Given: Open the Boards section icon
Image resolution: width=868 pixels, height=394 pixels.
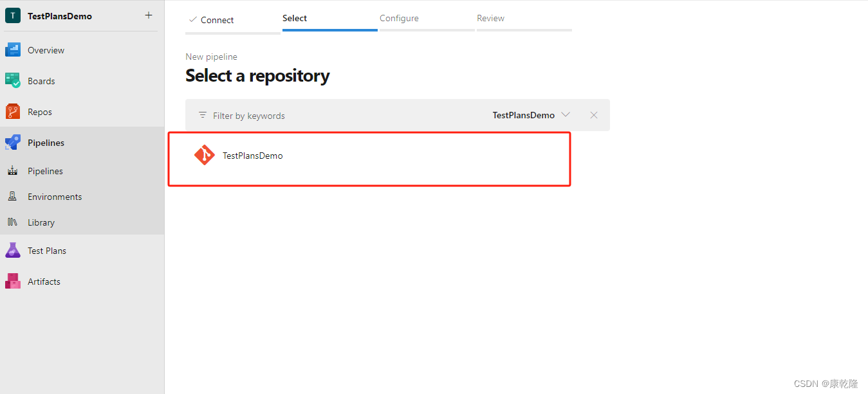Looking at the screenshot, I should [x=13, y=81].
